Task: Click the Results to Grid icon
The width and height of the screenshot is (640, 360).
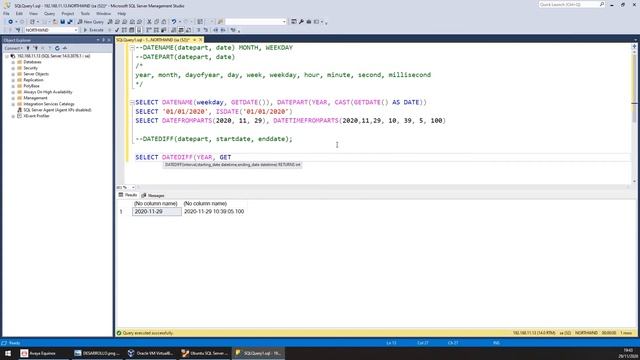Action: (181, 30)
